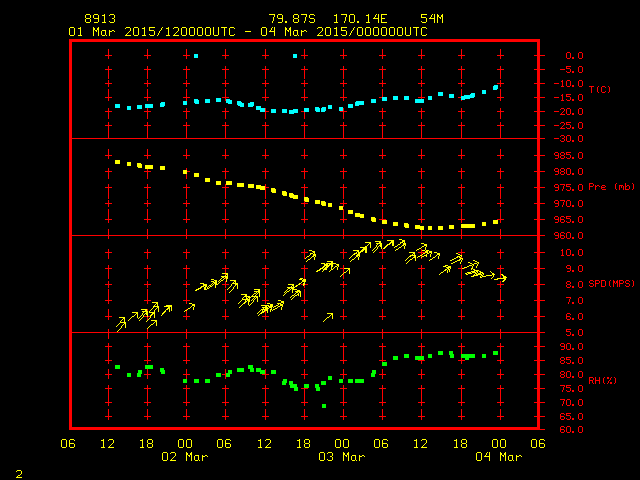Click the 985.0 pressure tick value
The height and width of the screenshot is (480, 640).
point(569,156)
